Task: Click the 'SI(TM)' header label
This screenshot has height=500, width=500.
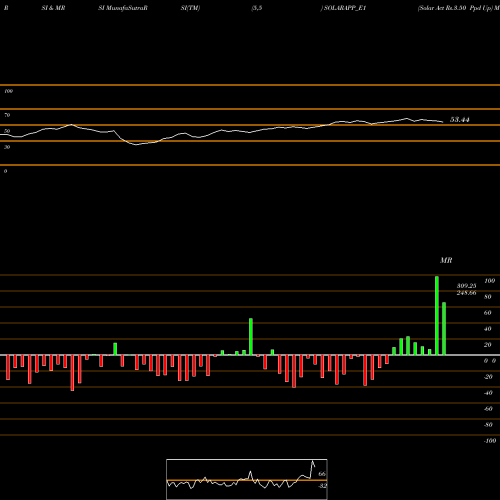Action: tap(190, 8)
